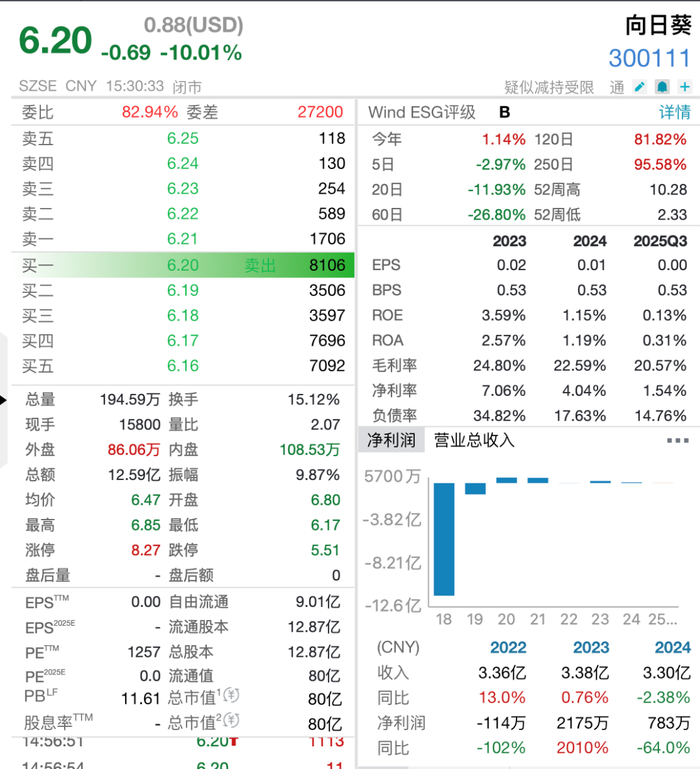Click the 2018 net profit bar
The width and height of the screenshot is (700, 769).
pos(444,538)
